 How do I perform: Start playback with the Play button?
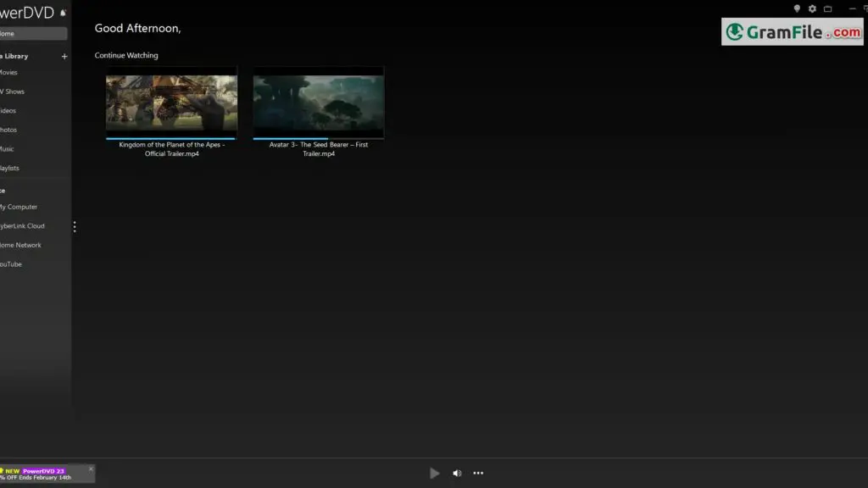[x=435, y=473]
